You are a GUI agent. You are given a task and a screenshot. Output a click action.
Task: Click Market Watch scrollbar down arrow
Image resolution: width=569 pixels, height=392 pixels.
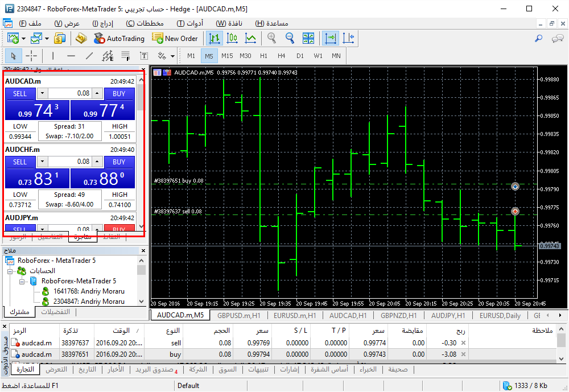142,226
